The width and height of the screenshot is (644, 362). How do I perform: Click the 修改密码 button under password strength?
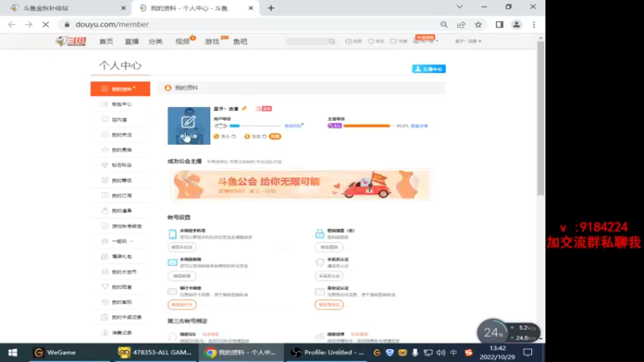[x=329, y=247]
